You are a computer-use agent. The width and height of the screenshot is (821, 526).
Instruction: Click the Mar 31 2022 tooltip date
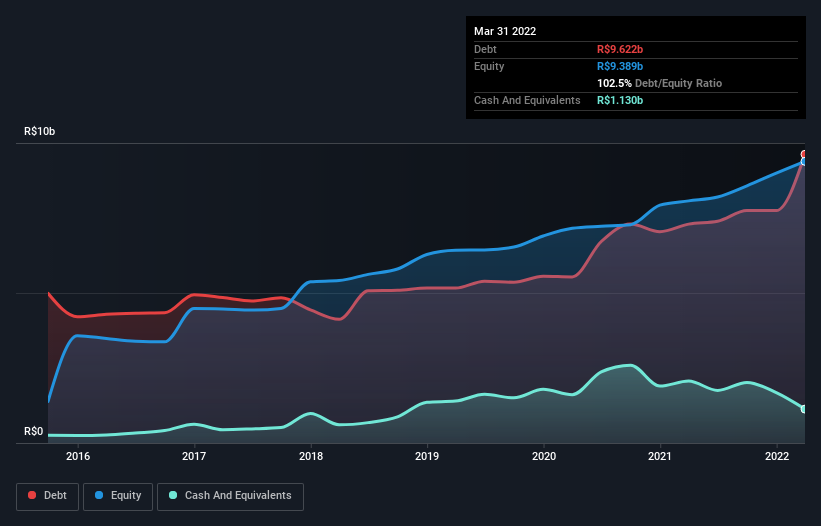pos(505,31)
